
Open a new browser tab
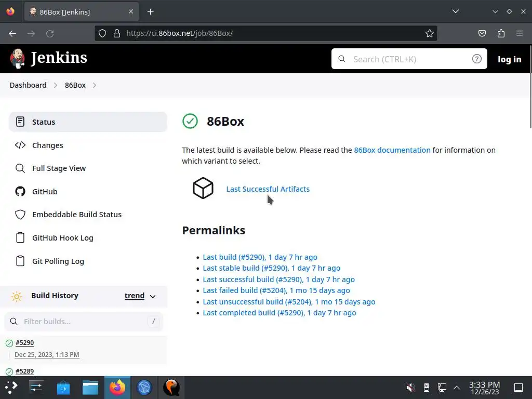[150, 12]
